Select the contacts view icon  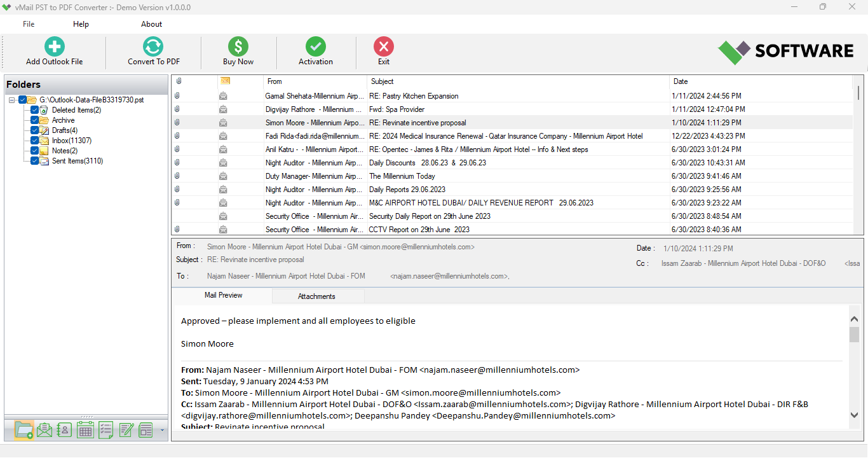(64, 430)
